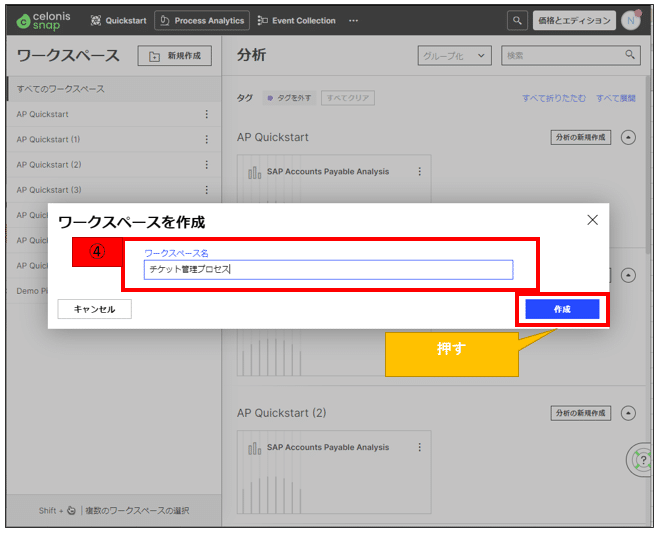Screen dimensions: 659x534
Task: Click the キャンセル button
Action: coord(95,309)
